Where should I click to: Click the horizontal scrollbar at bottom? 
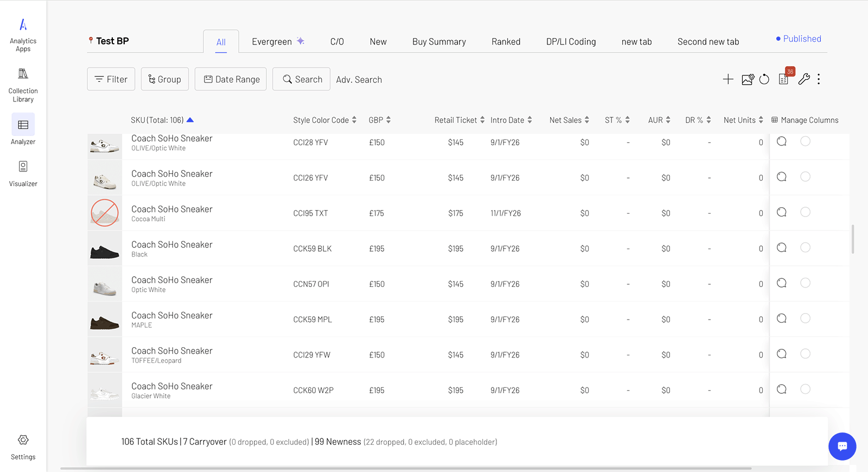pyautogui.click(x=406, y=468)
